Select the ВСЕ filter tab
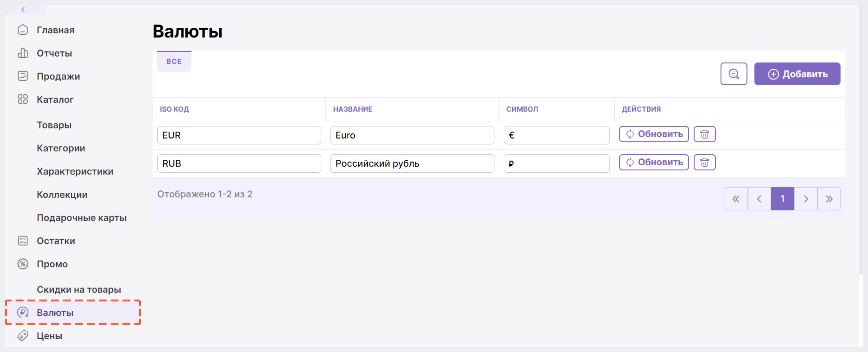 pyautogui.click(x=174, y=61)
